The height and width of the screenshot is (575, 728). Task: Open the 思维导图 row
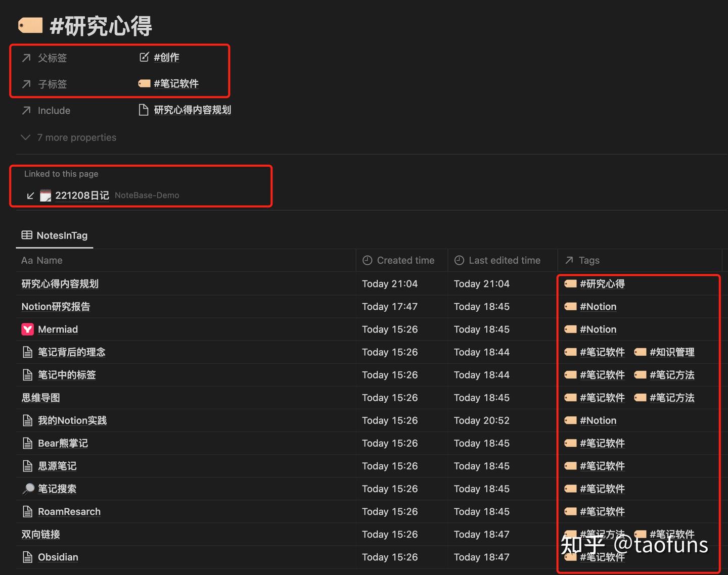(40, 398)
